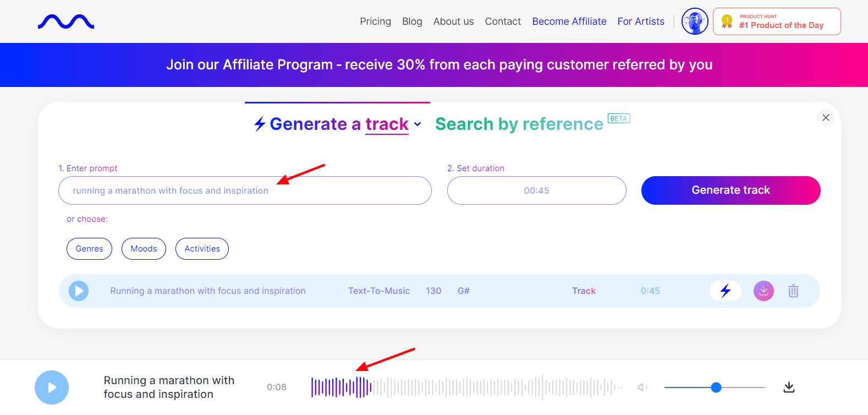868x415 pixels.
Task: Play the generated track in the list row
Action: 79,291
